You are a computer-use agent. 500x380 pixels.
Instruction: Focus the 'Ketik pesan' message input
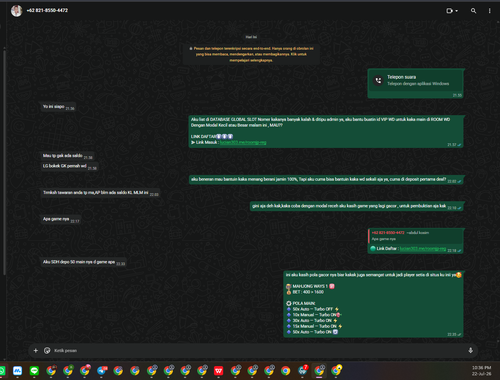(258, 350)
